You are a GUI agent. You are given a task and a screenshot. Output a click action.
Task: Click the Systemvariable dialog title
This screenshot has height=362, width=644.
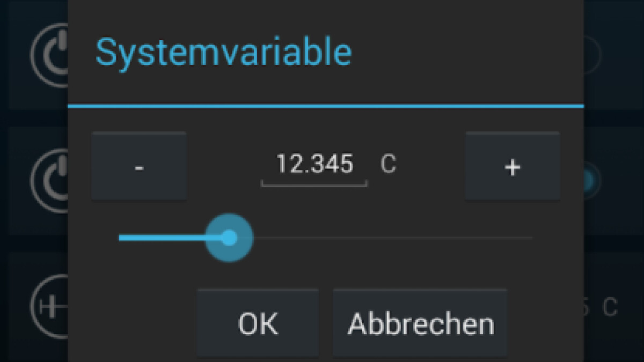coord(224,50)
